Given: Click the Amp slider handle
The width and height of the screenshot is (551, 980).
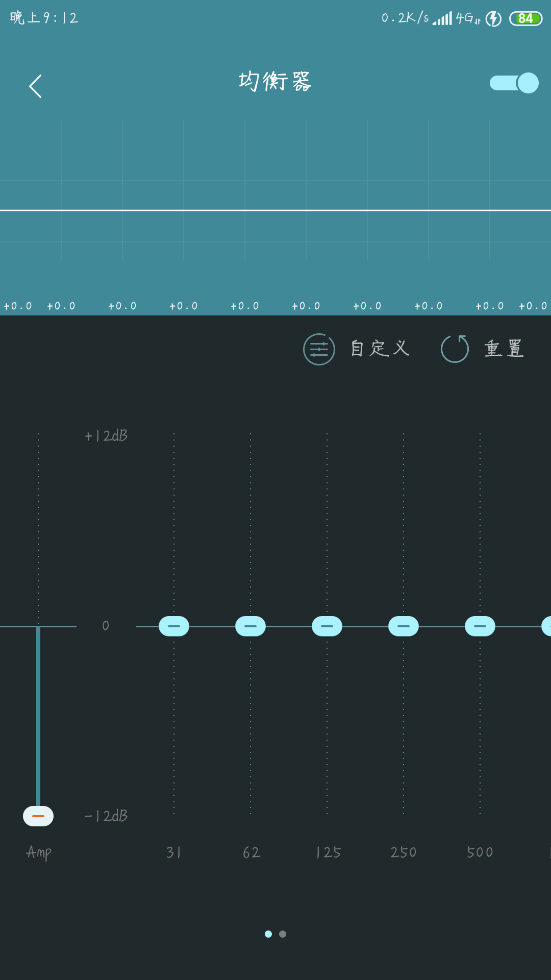Looking at the screenshot, I should point(38,816).
